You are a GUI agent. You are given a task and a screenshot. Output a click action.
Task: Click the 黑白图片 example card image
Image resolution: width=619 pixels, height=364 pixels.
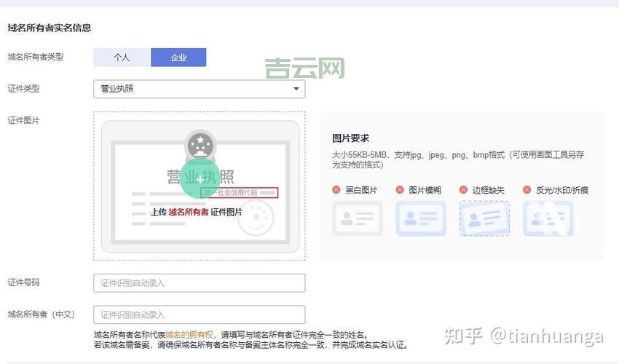(358, 218)
